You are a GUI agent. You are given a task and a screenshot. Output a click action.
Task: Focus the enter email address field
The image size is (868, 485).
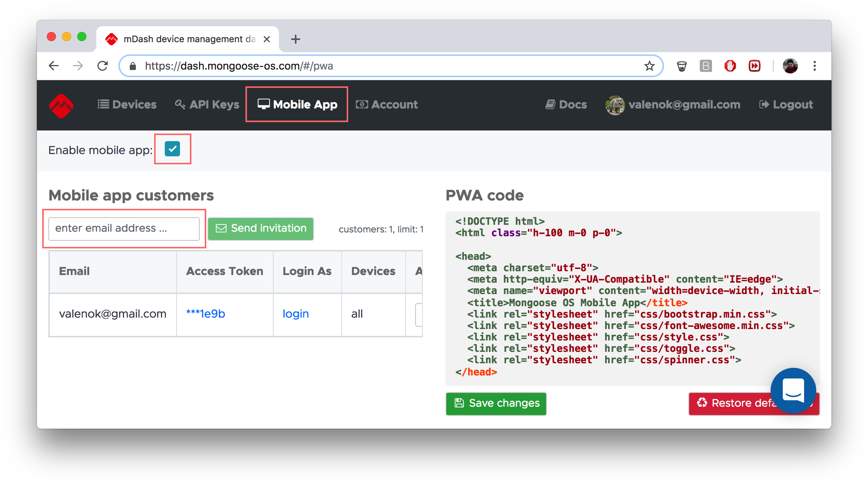pyautogui.click(x=124, y=229)
